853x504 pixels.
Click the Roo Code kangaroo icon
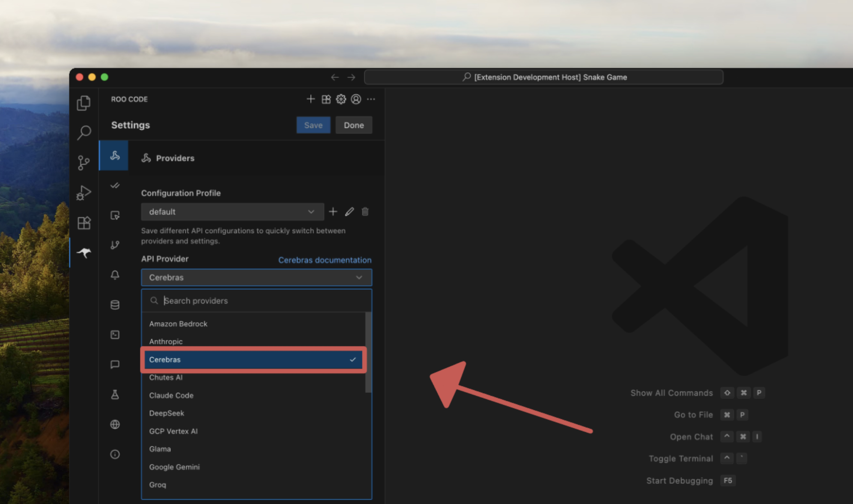coord(84,253)
